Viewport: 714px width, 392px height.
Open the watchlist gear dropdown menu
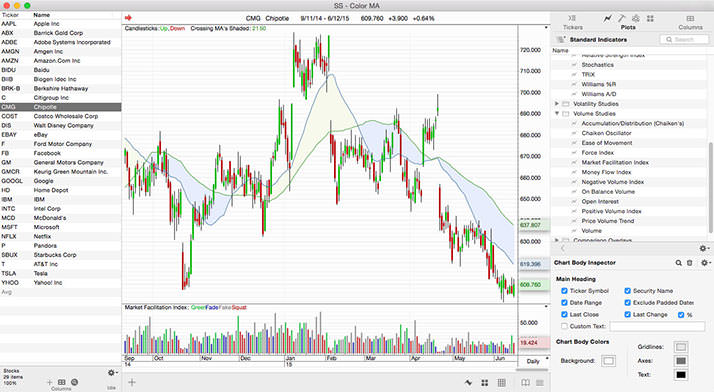[112, 372]
